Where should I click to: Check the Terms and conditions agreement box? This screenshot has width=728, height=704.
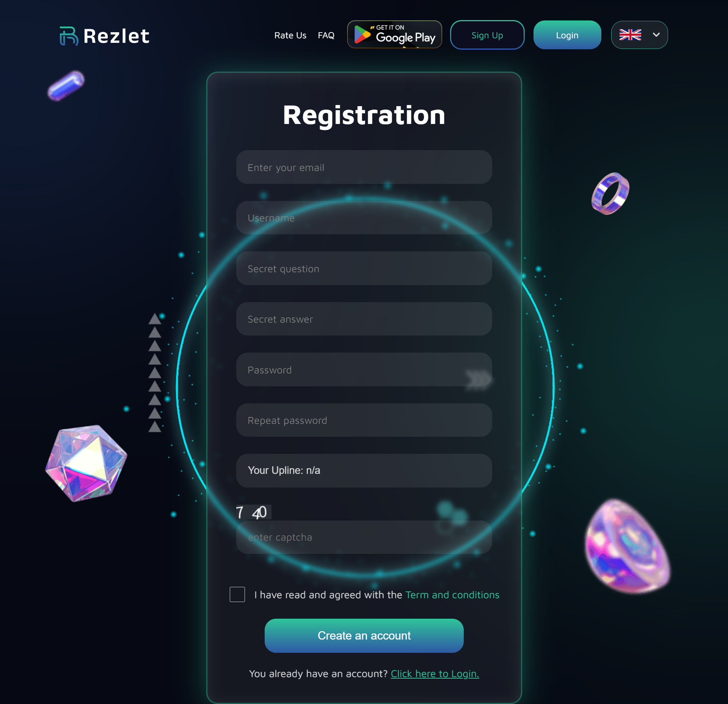237,594
